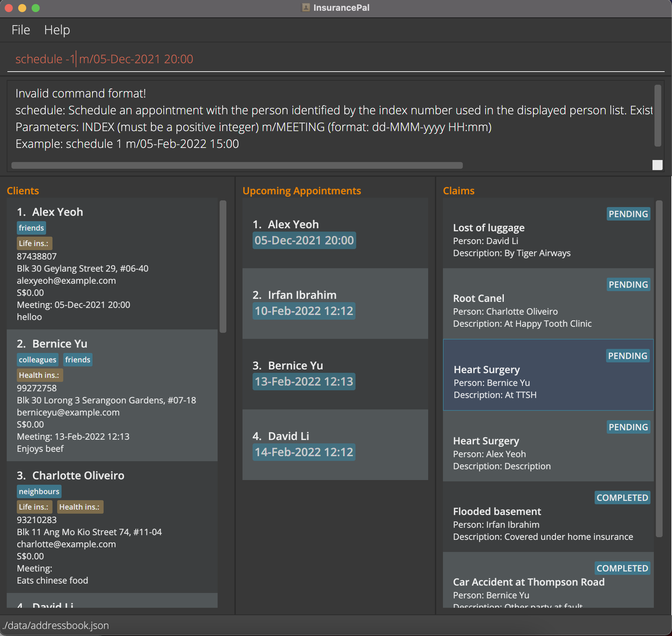The width and height of the screenshot is (672, 636).
Task: Click the Claims panel vertical scrollbar
Action: 659,368
